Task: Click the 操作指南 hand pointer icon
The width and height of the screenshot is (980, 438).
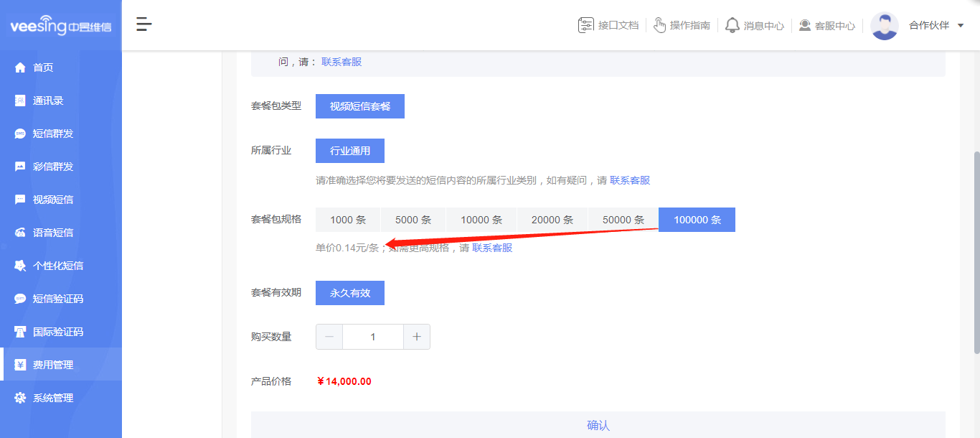Action: point(659,25)
